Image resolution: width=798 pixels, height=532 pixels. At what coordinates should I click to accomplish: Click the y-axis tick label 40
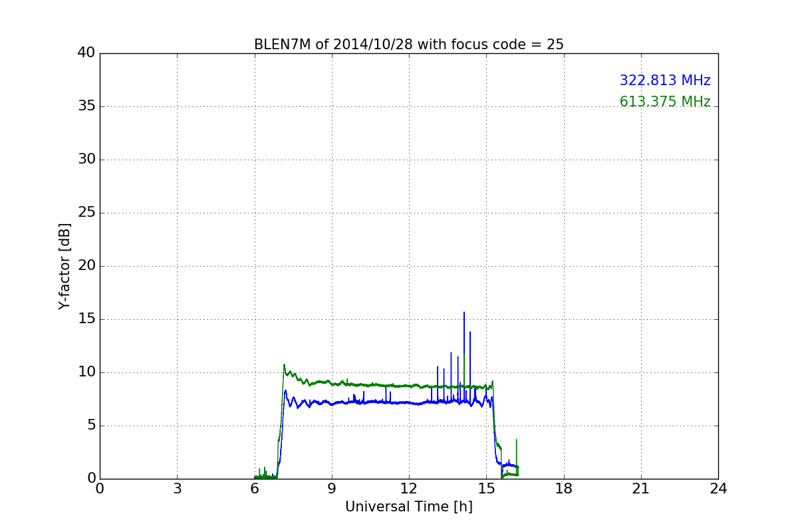(x=86, y=53)
